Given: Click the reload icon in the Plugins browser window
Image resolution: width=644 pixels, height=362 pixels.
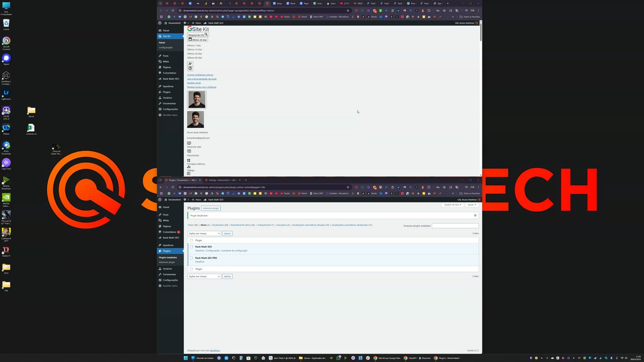Looking at the screenshot, I should (x=173, y=187).
